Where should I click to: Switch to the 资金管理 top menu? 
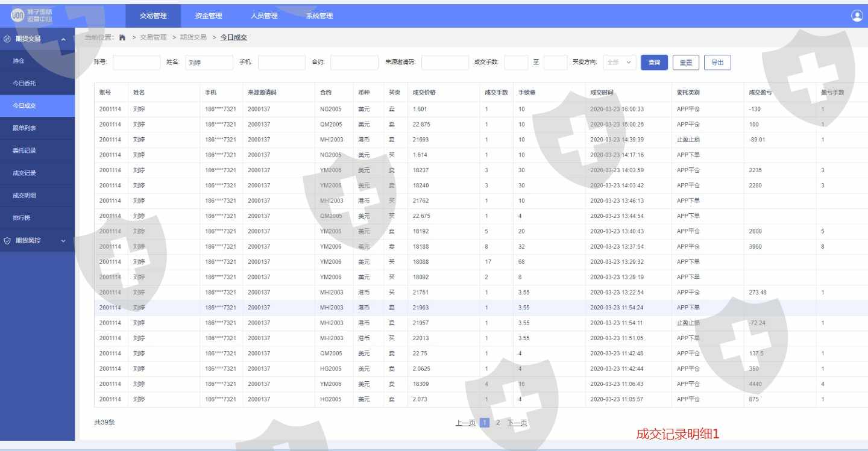[x=209, y=16]
